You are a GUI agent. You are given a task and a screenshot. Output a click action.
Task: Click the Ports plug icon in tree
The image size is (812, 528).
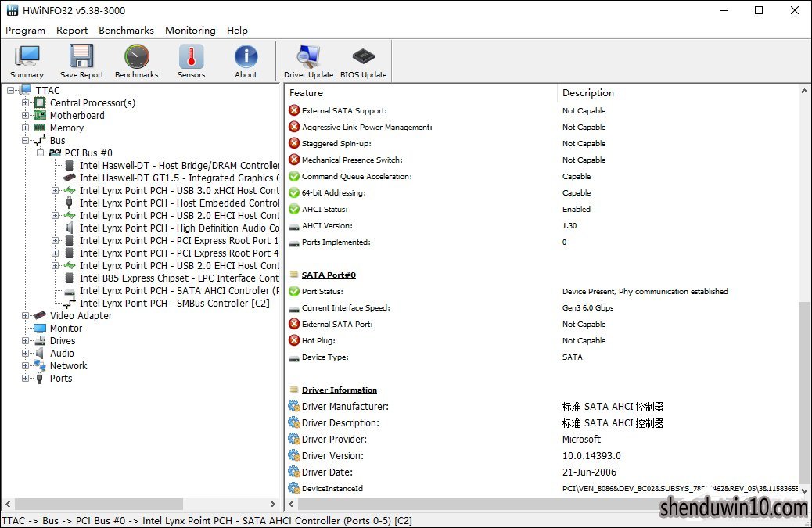[39, 378]
